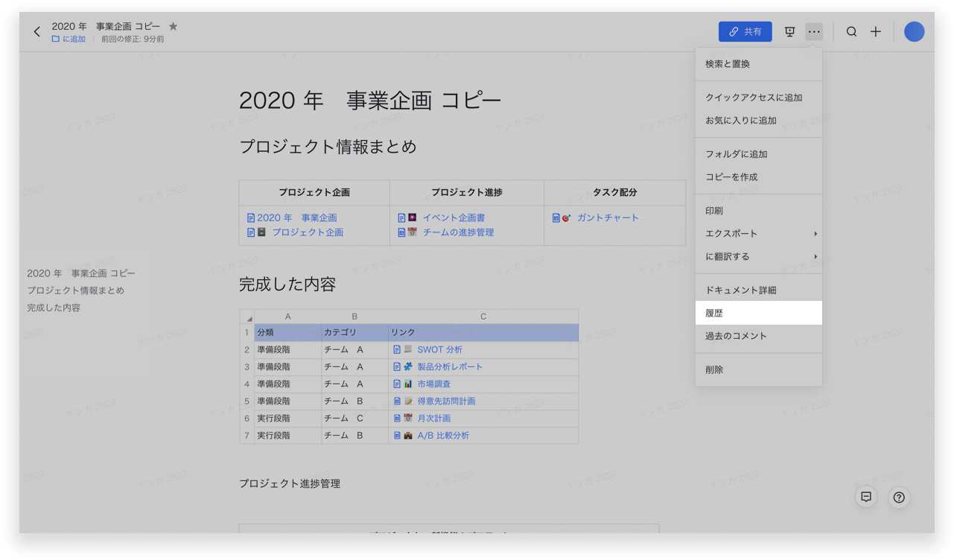The height and width of the screenshot is (560, 954).
Task: Expand the に翻訳する submenu
Action: tap(758, 257)
